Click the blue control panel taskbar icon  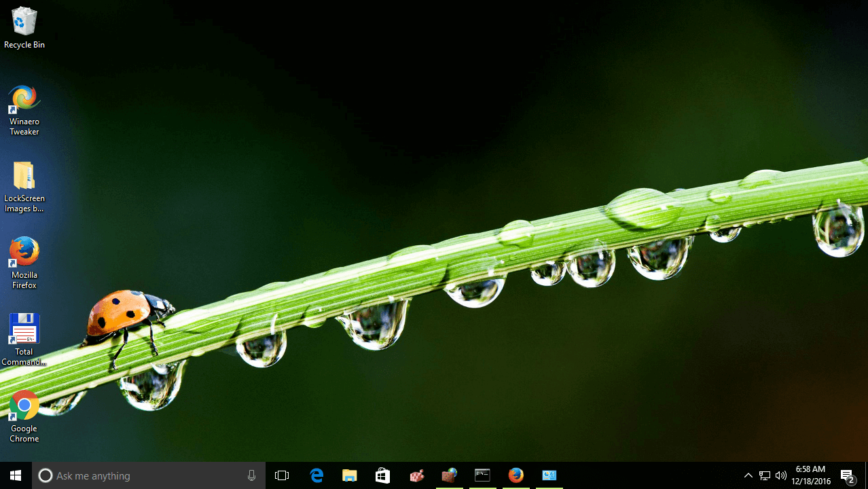coord(549,475)
